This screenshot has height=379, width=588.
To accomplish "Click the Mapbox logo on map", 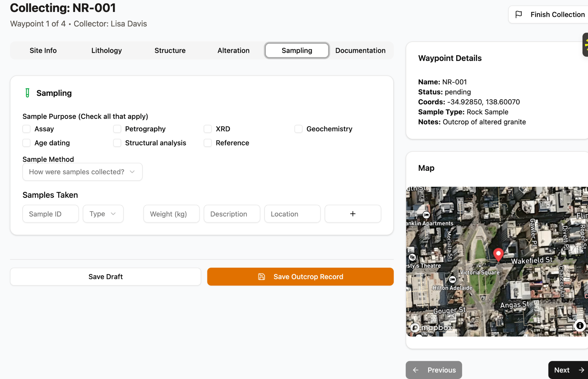I will click(x=432, y=327).
